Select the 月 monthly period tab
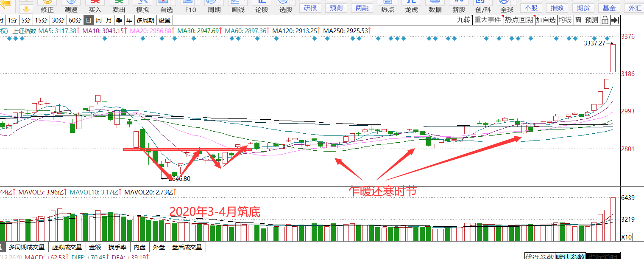This screenshot has height=259, width=644. click(x=109, y=20)
